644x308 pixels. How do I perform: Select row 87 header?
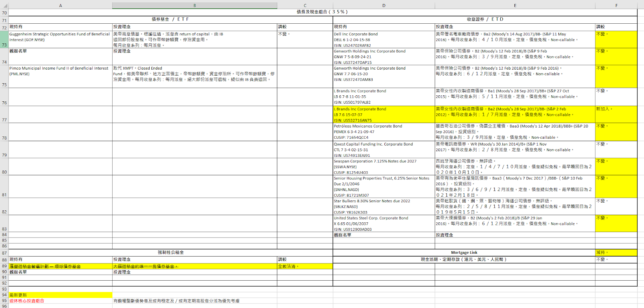[4, 253]
